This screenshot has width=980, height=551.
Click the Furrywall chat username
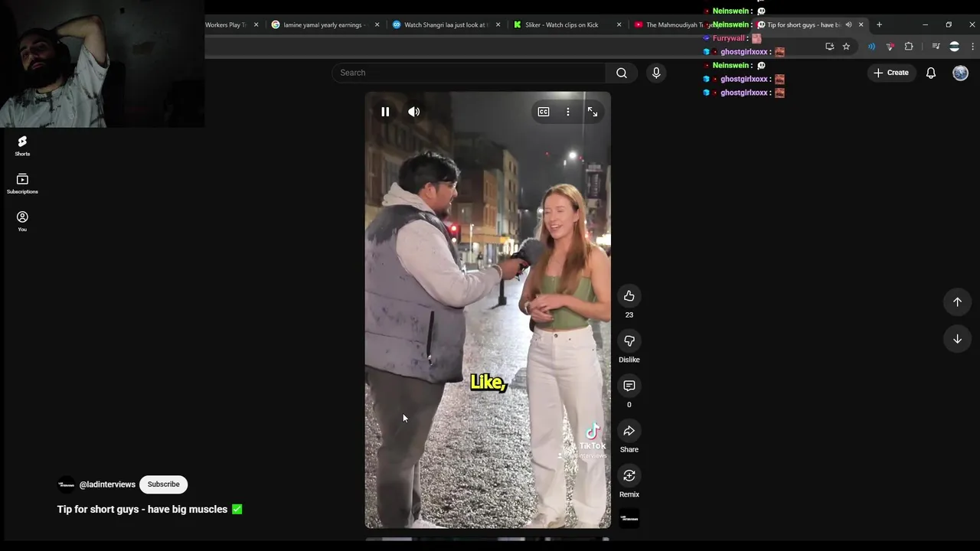click(x=729, y=38)
